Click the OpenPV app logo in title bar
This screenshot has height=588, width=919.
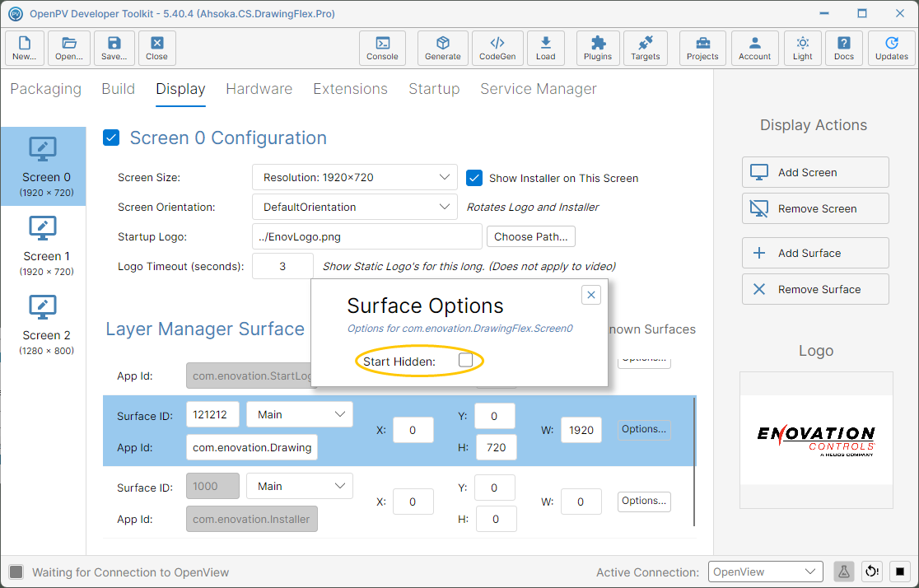coord(16,13)
